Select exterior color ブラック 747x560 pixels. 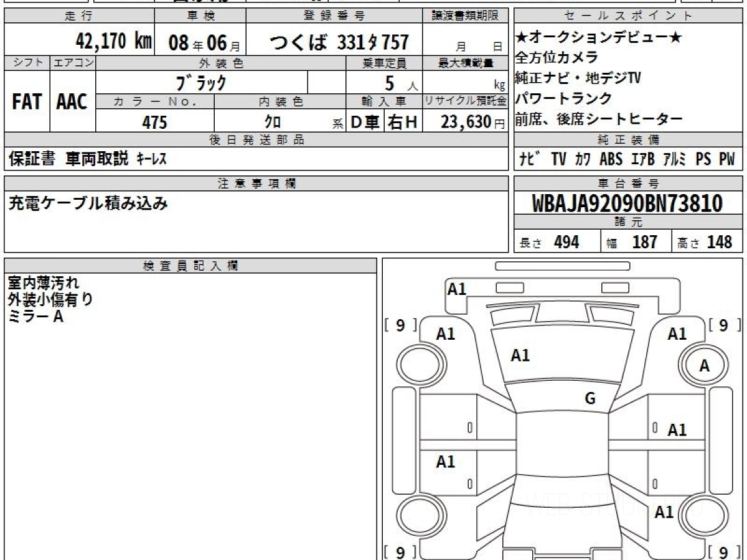tap(201, 82)
